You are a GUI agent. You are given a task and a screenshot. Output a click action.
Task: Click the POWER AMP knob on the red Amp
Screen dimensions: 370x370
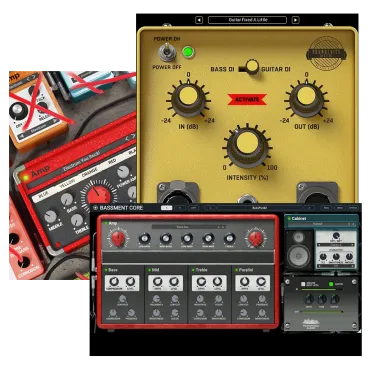123,172
